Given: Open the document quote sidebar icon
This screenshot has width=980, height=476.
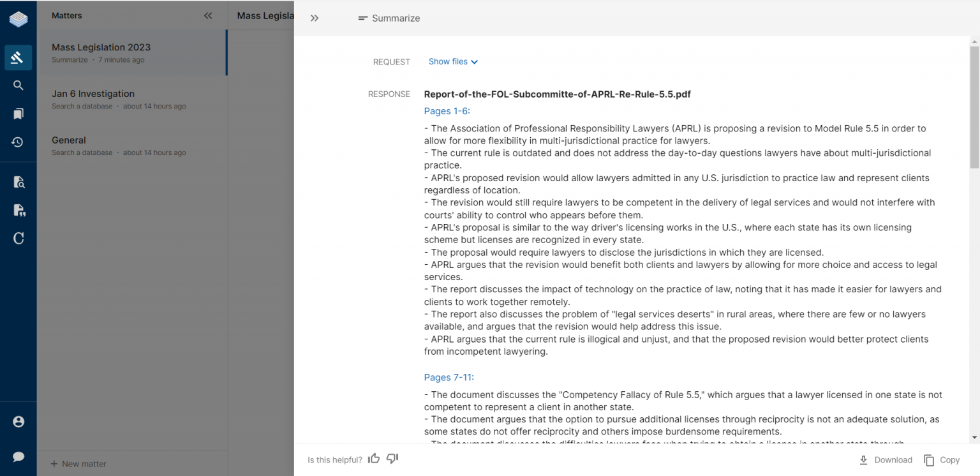Looking at the screenshot, I should [x=19, y=210].
